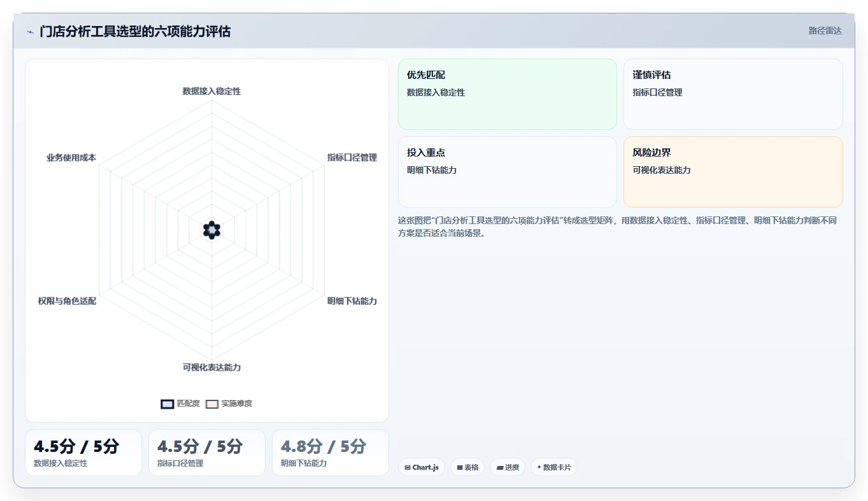Screen dimensions: 868x501
Task: Click the description paragraph starting 这张图把
Action: tap(618, 227)
